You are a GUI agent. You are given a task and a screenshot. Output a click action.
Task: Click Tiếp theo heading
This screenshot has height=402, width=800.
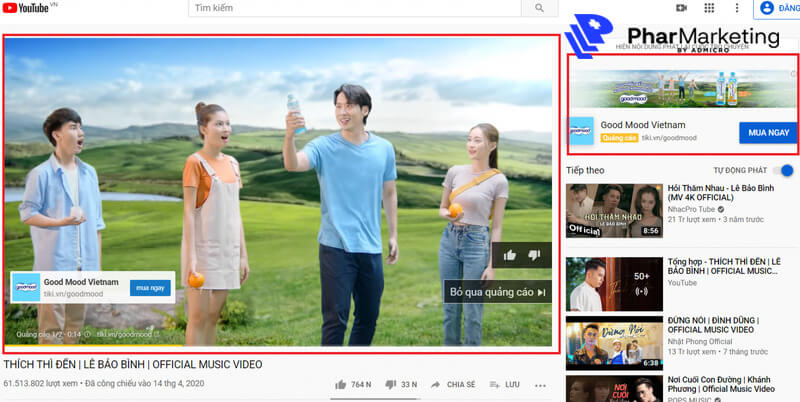585,170
